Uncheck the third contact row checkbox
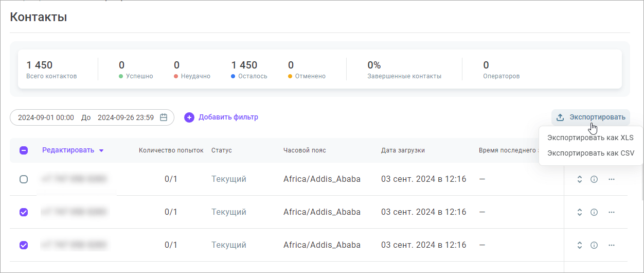 click(x=24, y=245)
